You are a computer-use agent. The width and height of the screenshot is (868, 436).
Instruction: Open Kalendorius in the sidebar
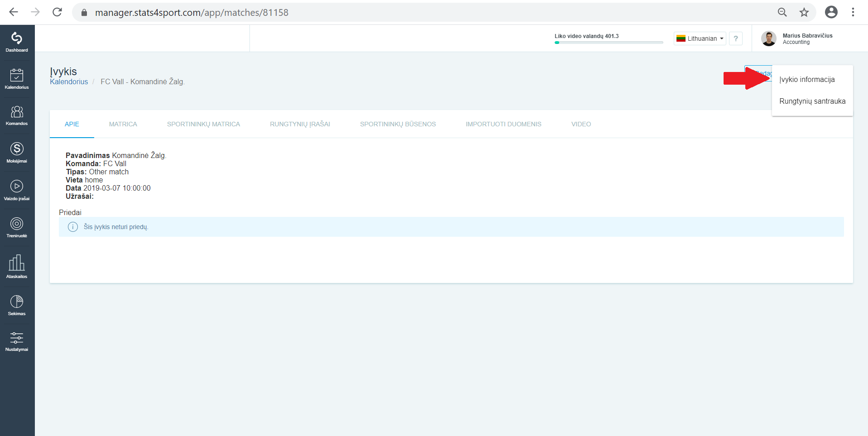(17, 79)
